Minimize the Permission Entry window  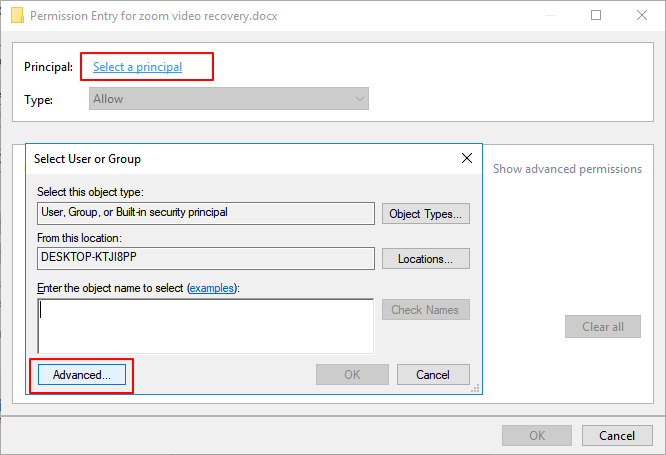pyautogui.click(x=551, y=16)
